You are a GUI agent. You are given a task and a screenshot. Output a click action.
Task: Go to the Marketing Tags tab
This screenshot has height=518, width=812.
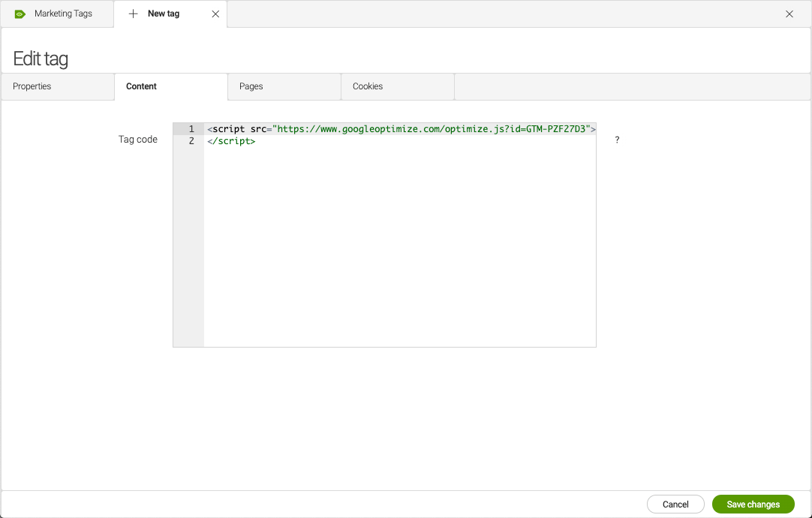pos(64,14)
